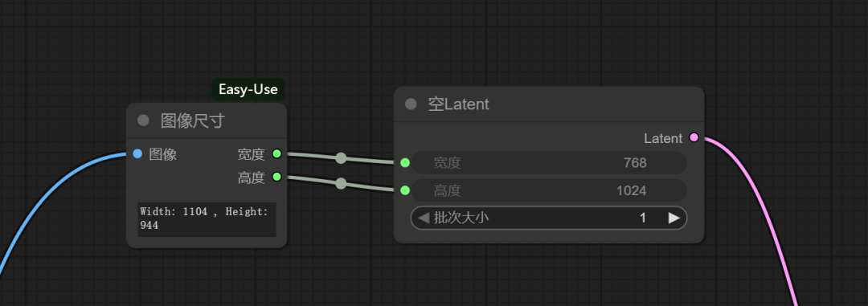Click the green 高度 input port on 空Latent
868x306 pixels.
[405, 190]
